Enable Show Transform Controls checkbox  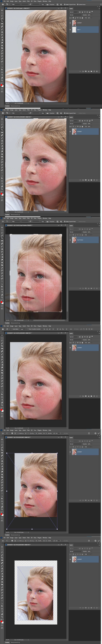[28, 329]
